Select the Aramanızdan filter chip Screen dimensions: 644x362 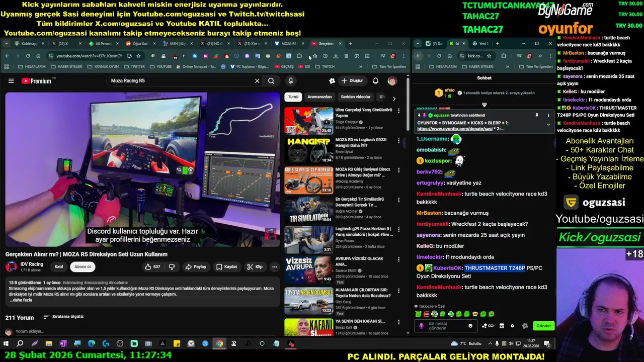click(319, 97)
